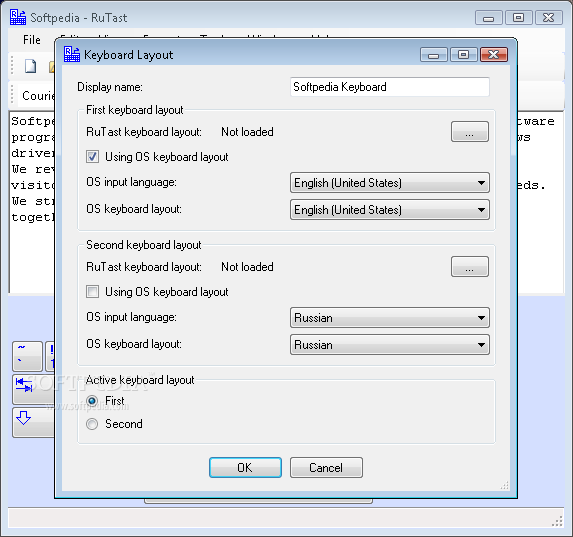Screen dimensions: 573x537
Task: Click the 'Display name:' label
Action: point(110,87)
